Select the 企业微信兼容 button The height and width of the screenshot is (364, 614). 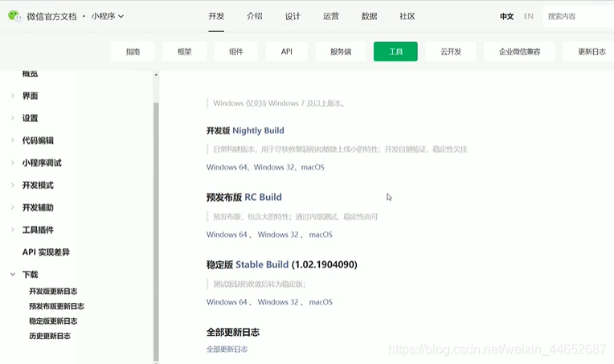520,51
